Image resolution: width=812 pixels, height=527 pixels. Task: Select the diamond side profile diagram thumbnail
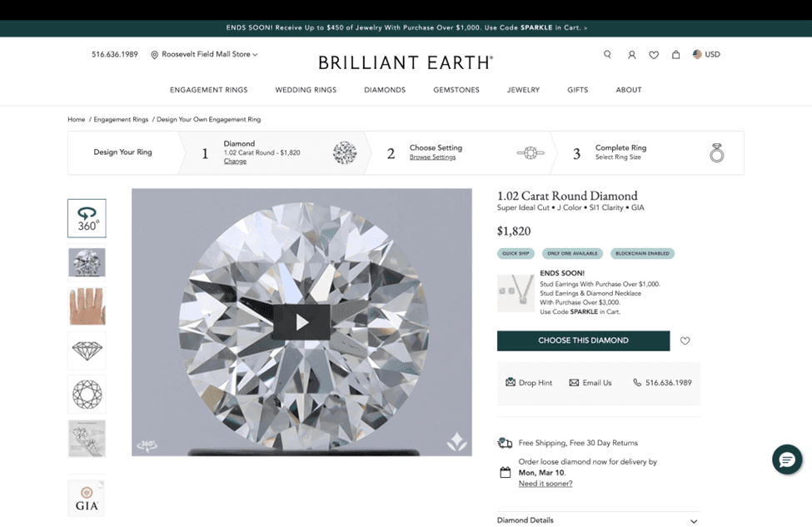(x=87, y=351)
